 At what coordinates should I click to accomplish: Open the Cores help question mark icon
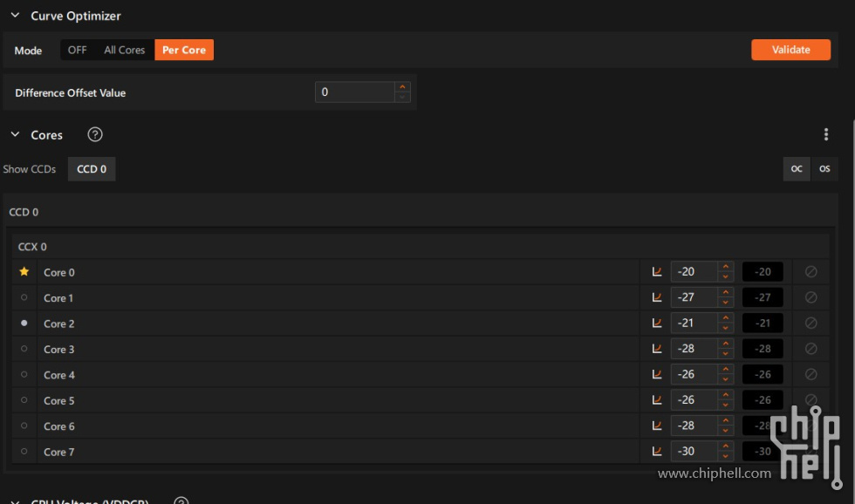pyautogui.click(x=95, y=134)
